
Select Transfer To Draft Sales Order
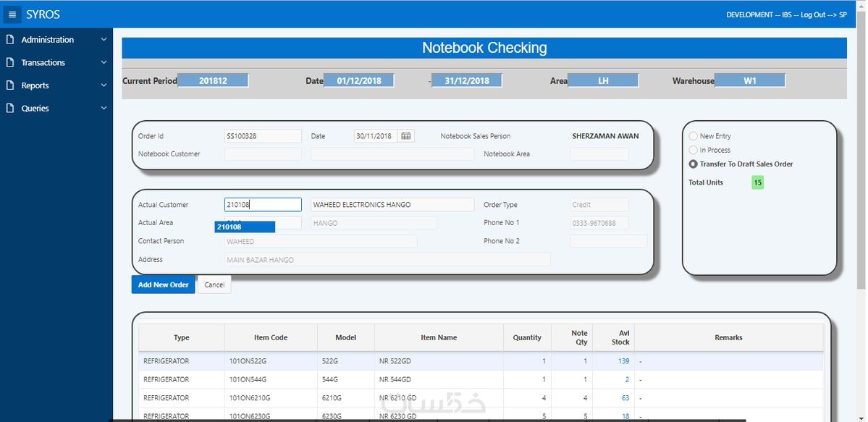click(693, 164)
